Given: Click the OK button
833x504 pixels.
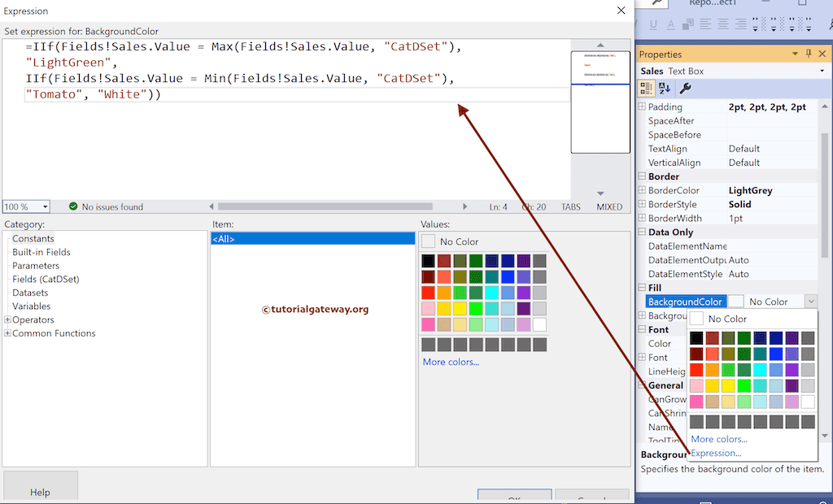Looking at the screenshot, I should (514, 499).
